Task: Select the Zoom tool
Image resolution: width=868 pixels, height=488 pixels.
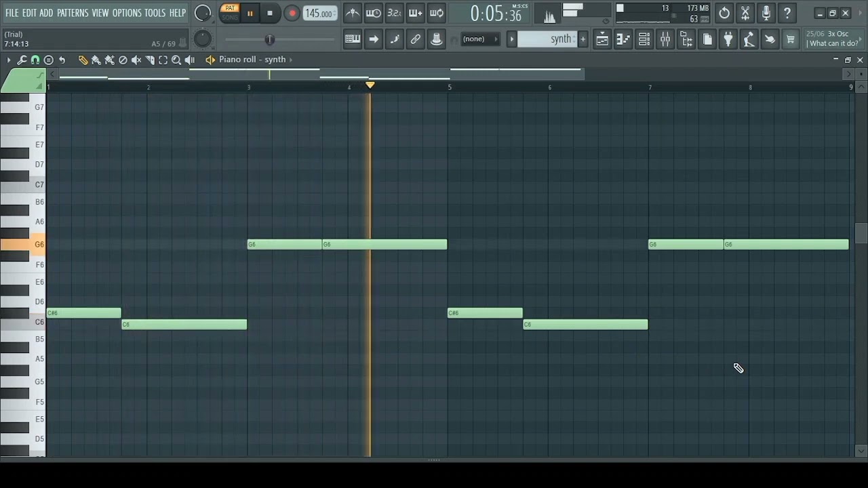Action: [x=176, y=60]
